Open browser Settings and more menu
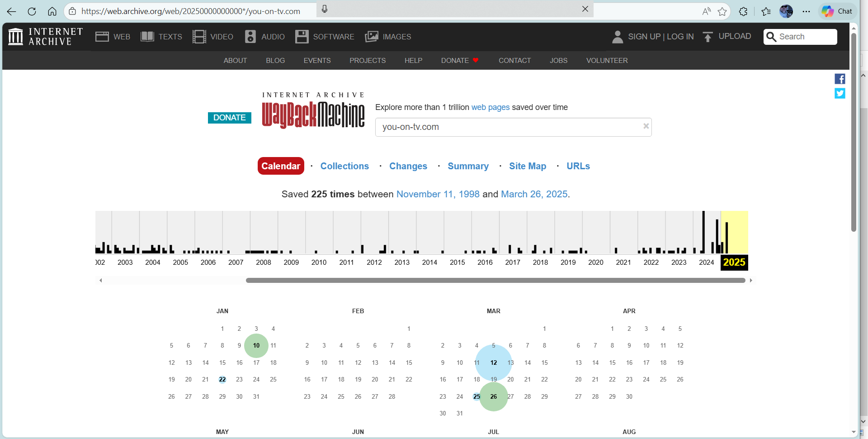The width and height of the screenshot is (868, 439). point(806,11)
